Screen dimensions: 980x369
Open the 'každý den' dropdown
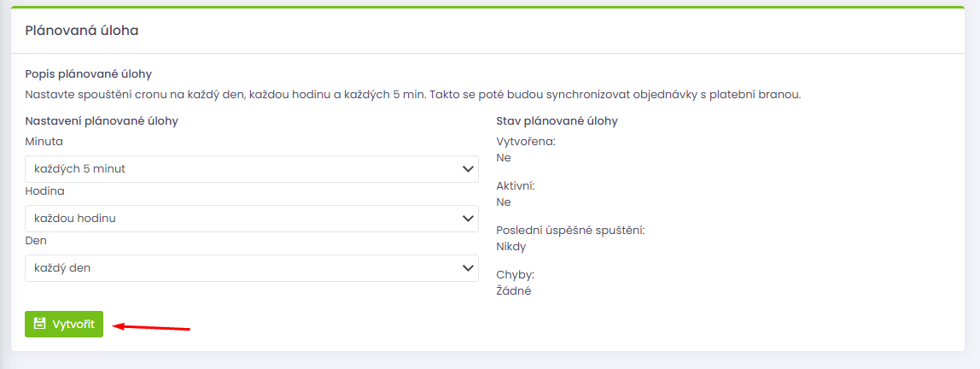[x=252, y=267]
